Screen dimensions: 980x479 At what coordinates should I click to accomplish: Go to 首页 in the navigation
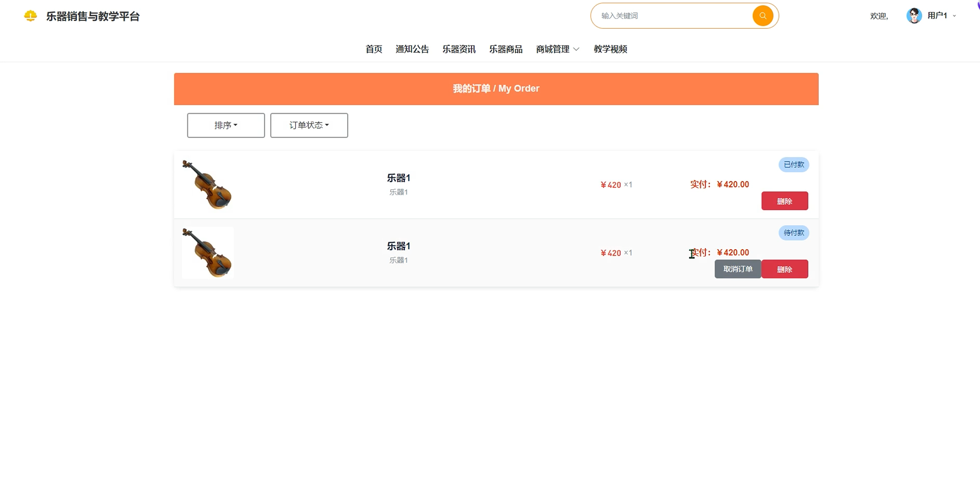coord(374,49)
